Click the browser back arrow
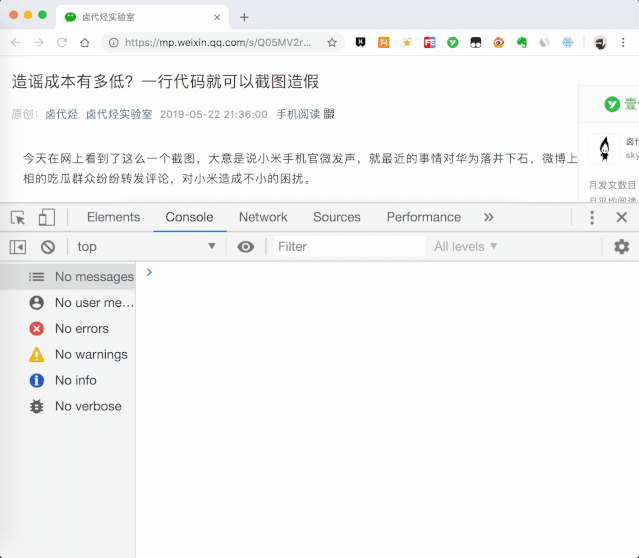This screenshot has height=558, width=639. coord(16,42)
